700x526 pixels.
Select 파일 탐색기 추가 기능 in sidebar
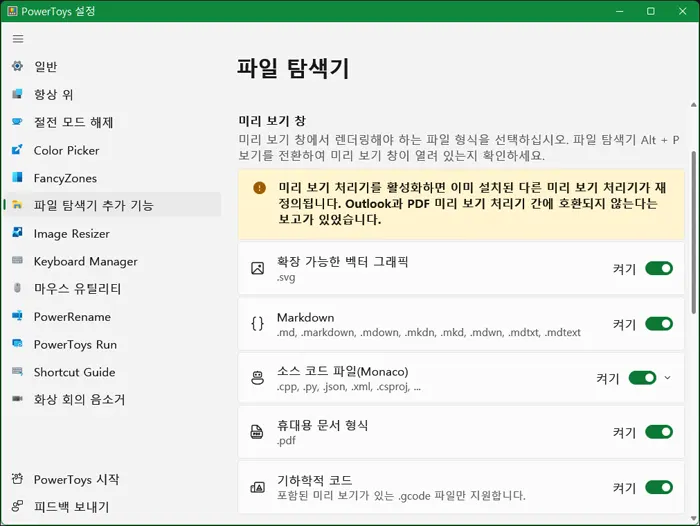tap(112, 205)
